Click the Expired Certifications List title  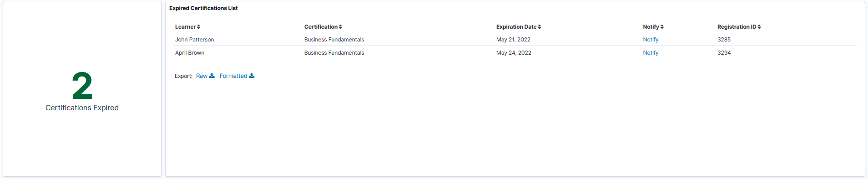tap(203, 8)
